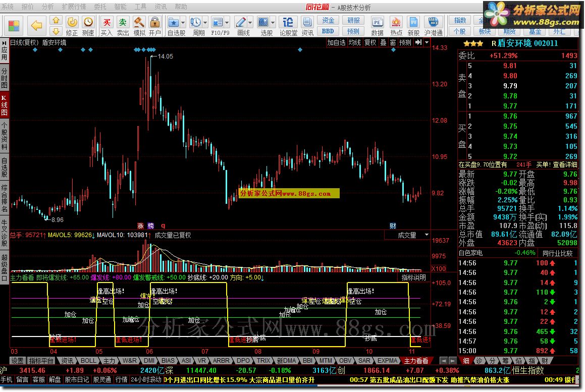Click the 资金 button
The height and width of the screenshot is (392, 585).
328,20
